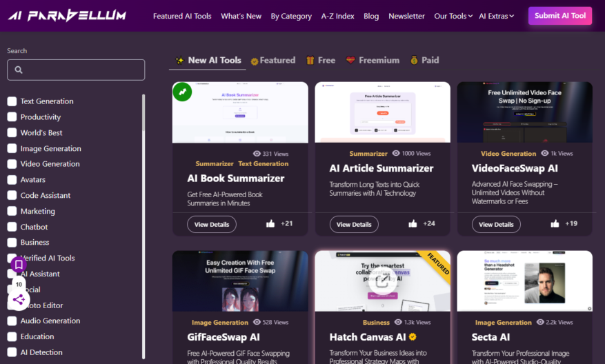Click the share floating icon
The image size is (605, 364).
click(x=19, y=300)
